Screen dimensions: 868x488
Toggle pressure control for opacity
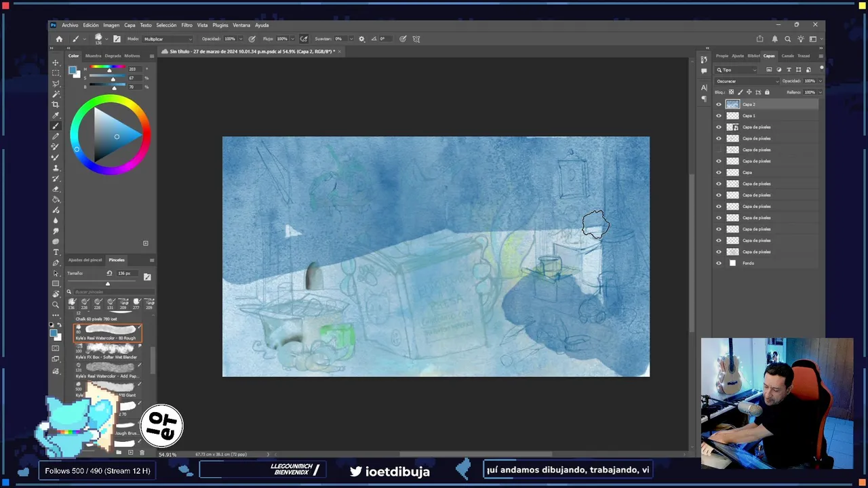pos(252,39)
